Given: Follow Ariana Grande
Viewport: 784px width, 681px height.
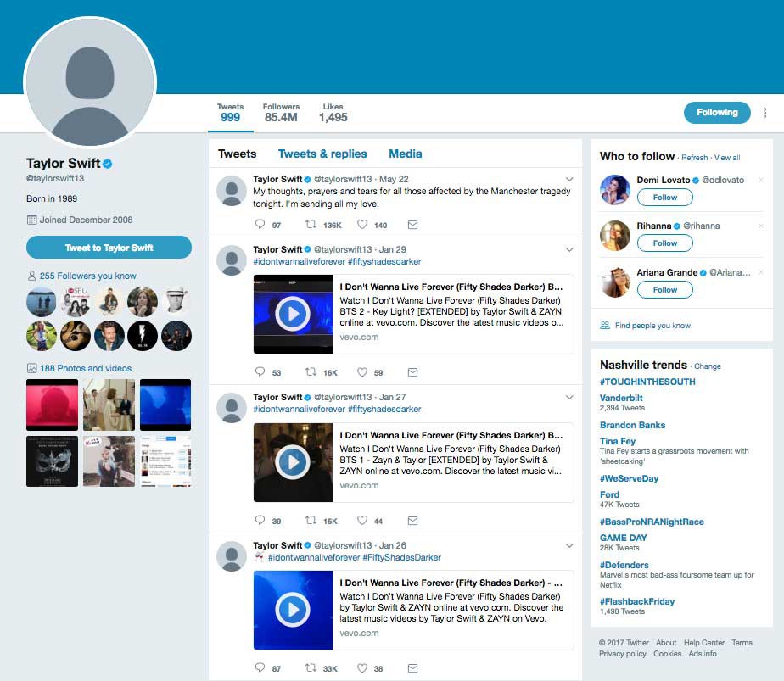Looking at the screenshot, I should tap(665, 290).
